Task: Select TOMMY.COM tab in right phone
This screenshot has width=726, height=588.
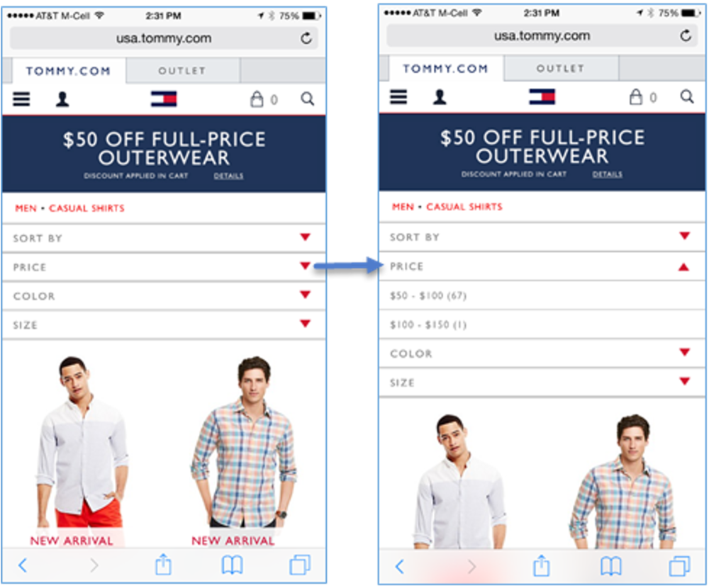Action: point(445,69)
